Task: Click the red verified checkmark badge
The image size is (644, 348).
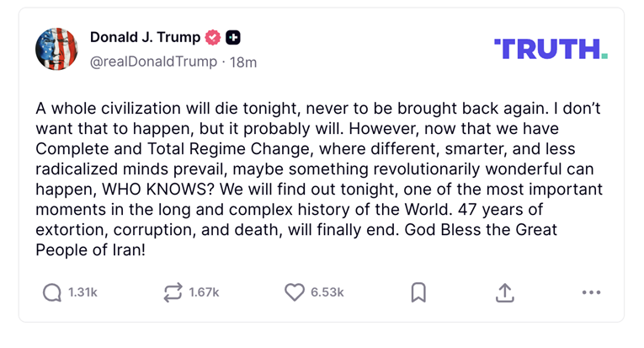Action: [214, 37]
